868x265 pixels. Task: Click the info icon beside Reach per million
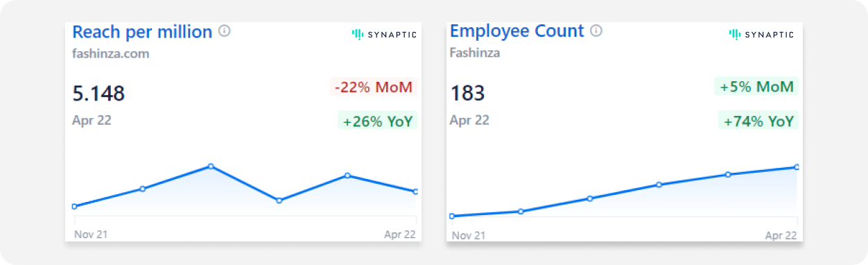click(x=224, y=31)
